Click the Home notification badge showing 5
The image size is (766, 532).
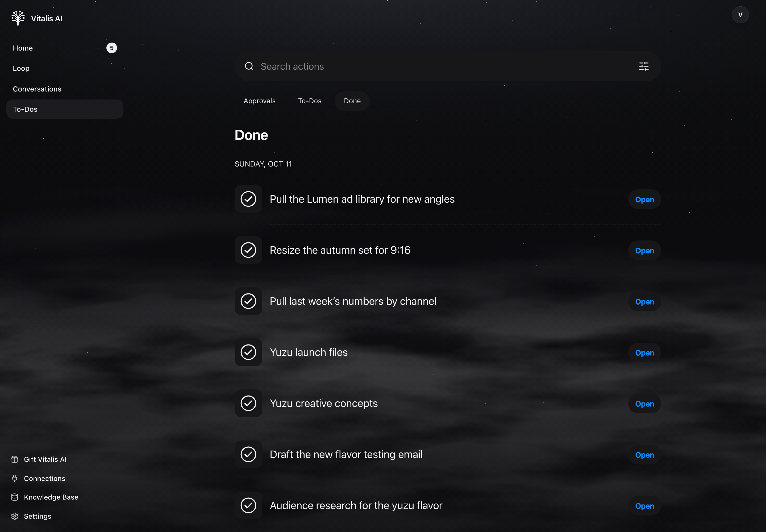(x=112, y=48)
